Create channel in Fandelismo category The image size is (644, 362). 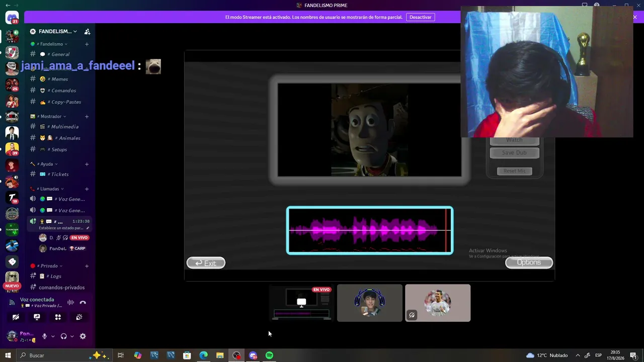[x=87, y=44]
